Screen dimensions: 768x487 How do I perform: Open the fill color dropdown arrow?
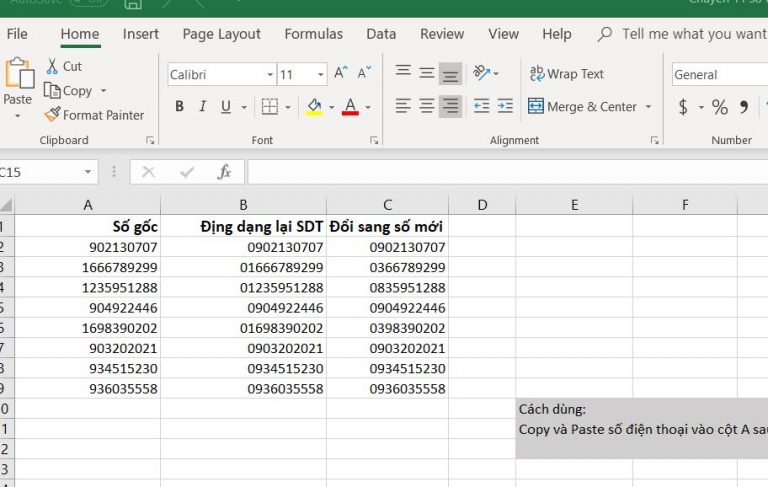point(332,107)
